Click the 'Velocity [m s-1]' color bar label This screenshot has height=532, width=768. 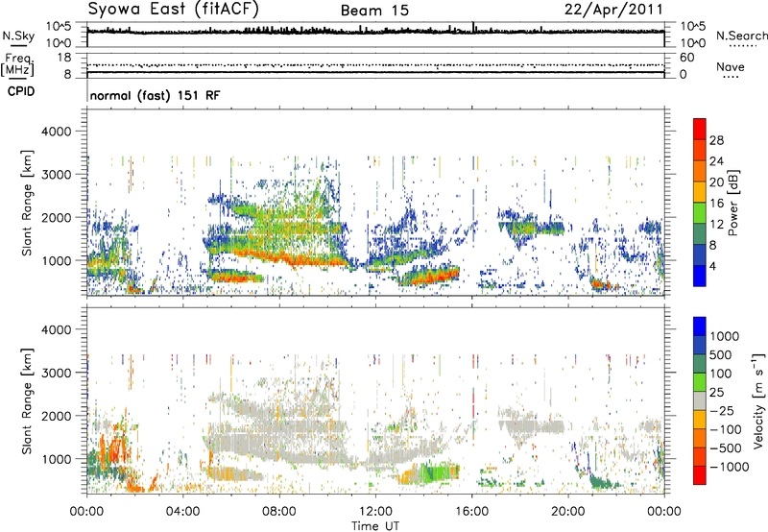click(x=758, y=400)
